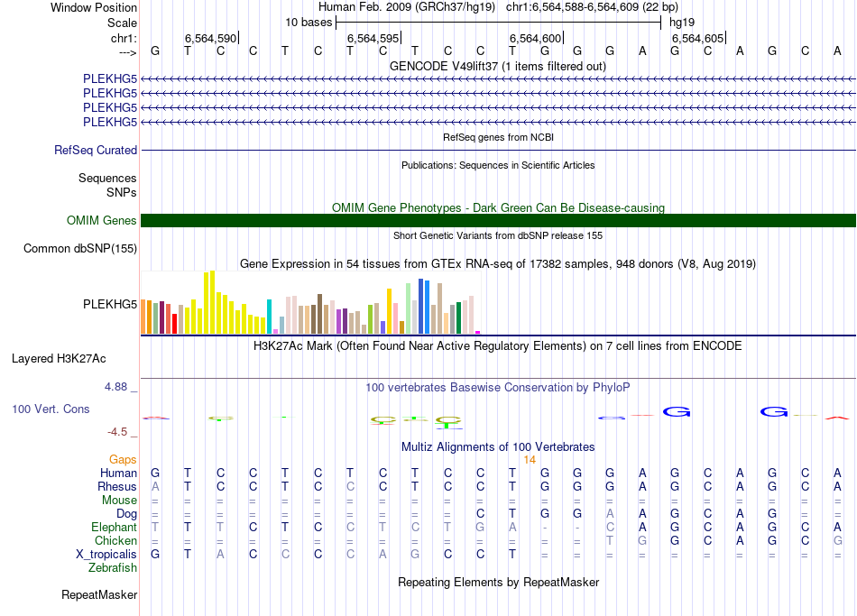Viewport: 857px width, 616px height.
Task: Click the Gaps label in Multiz track
Action: 123,460
